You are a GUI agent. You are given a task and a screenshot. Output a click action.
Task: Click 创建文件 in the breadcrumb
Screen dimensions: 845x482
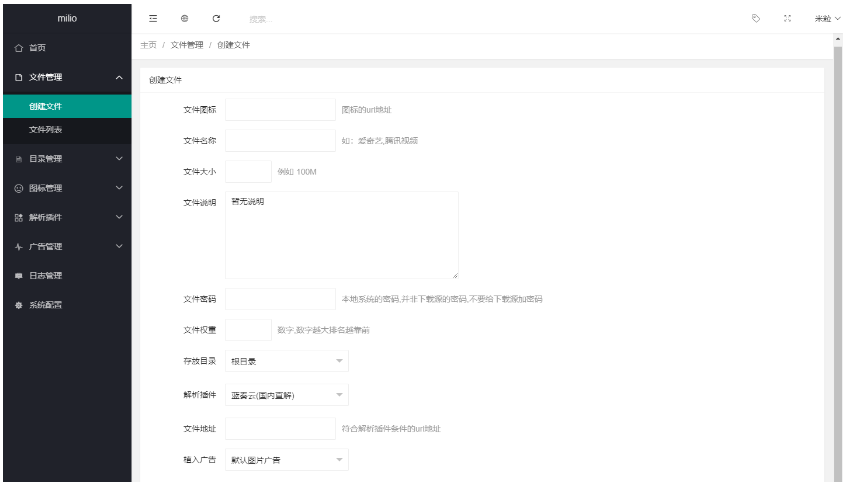233,45
